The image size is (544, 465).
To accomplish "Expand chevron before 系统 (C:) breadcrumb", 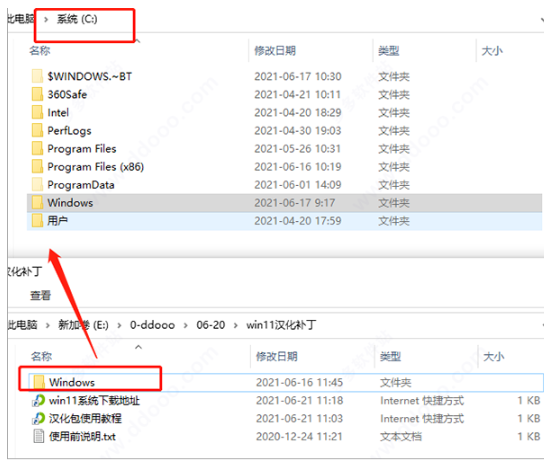I will pyautogui.click(x=46, y=19).
